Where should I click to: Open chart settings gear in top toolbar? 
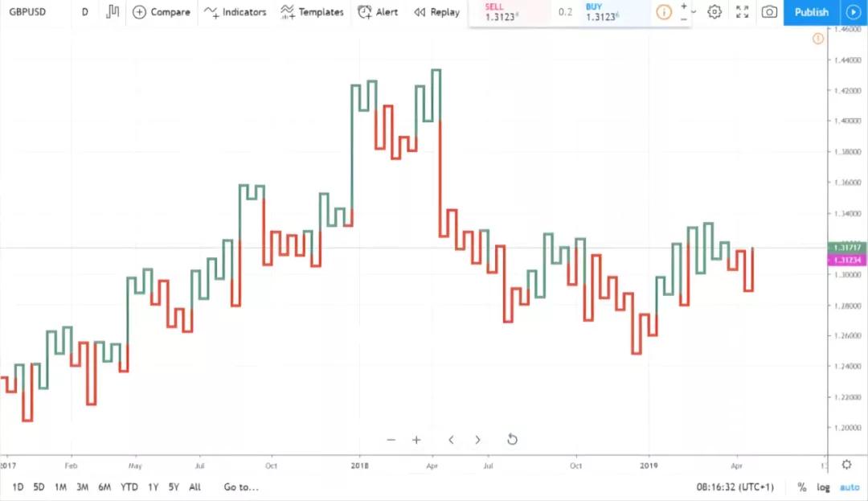[x=714, y=11]
